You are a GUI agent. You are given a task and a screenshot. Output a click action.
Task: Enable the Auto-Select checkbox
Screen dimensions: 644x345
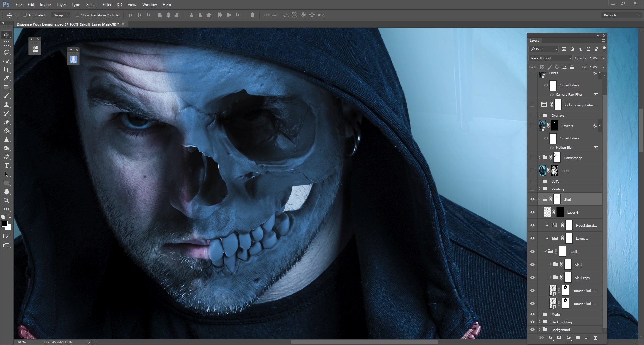(25, 15)
